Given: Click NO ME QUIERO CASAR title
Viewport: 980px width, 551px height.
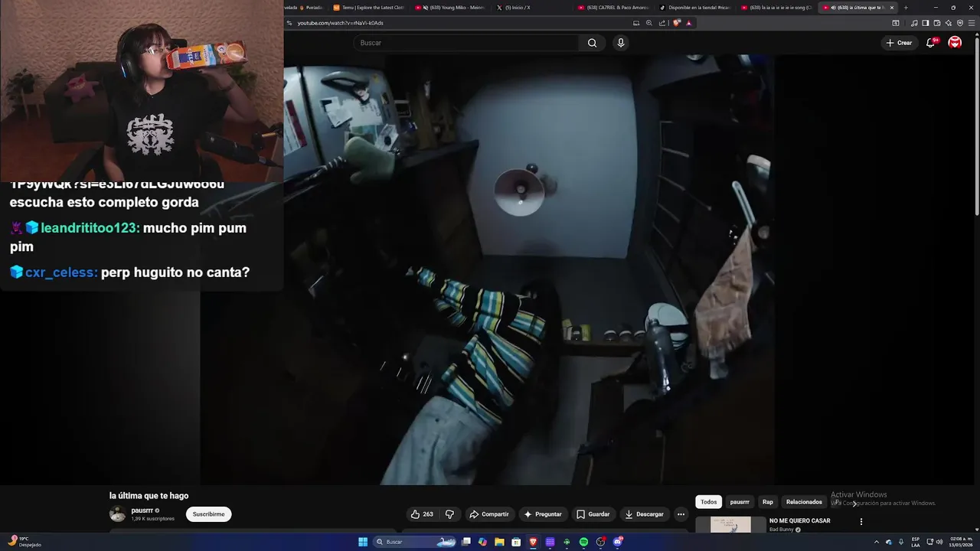Looking at the screenshot, I should pyautogui.click(x=799, y=521).
